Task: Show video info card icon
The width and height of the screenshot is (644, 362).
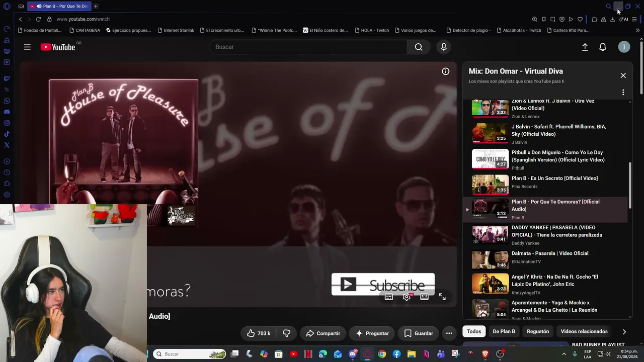Action: [x=446, y=71]
